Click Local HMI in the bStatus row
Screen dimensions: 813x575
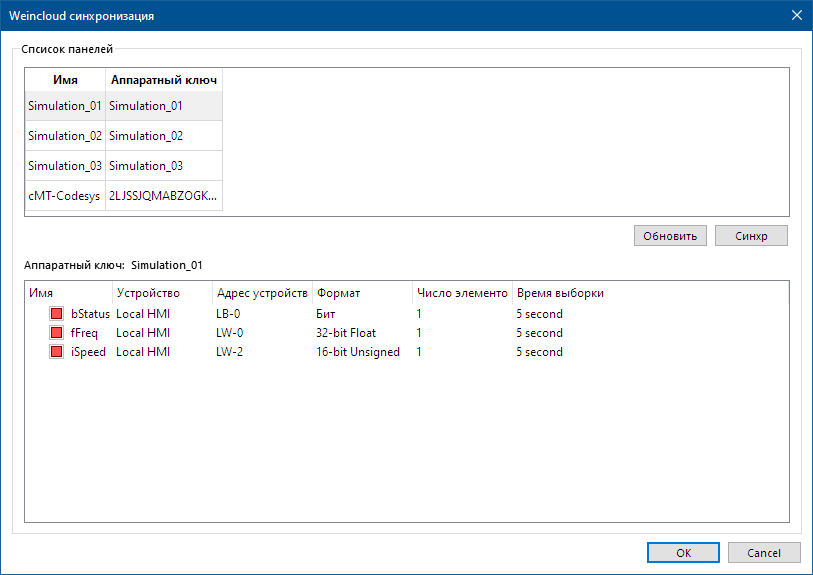143,314
